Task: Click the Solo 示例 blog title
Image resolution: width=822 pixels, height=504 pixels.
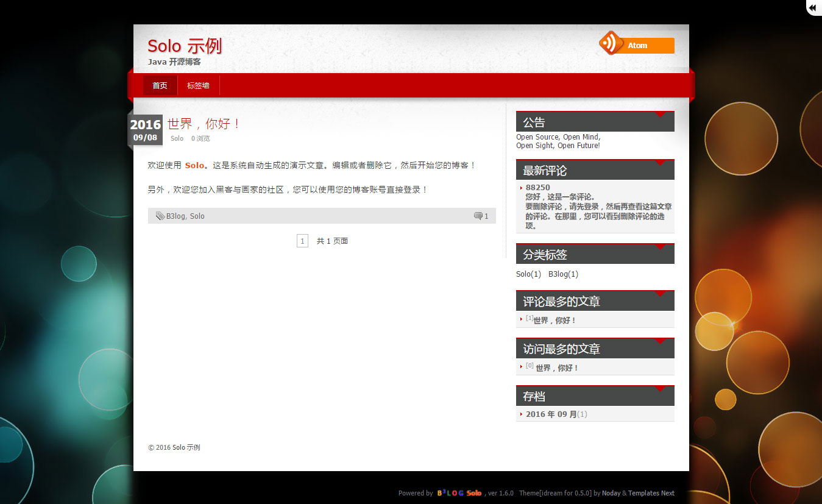Action: click(185, 46)
